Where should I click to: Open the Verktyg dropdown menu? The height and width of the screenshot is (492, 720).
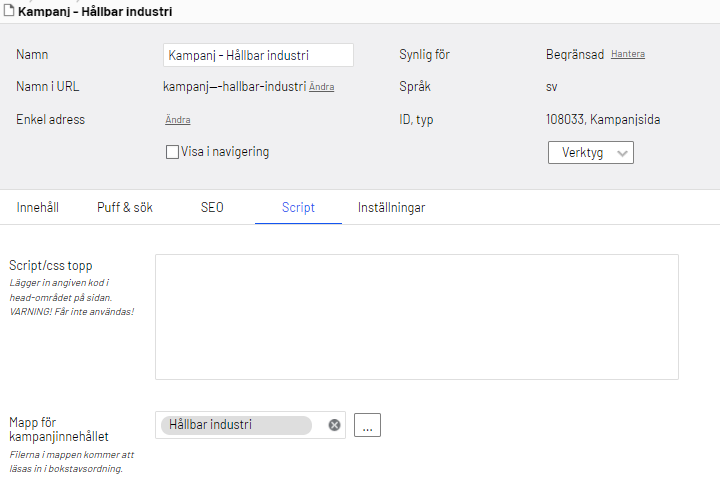point(590,153)
